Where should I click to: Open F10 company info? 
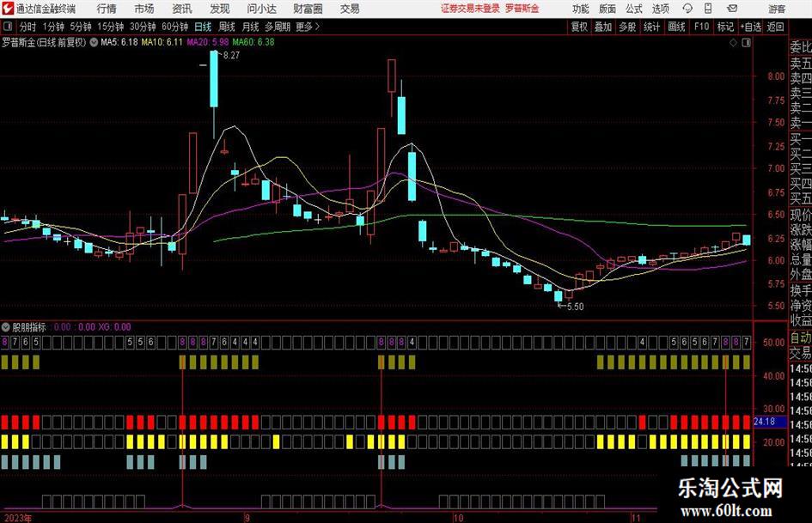(701, 27)
